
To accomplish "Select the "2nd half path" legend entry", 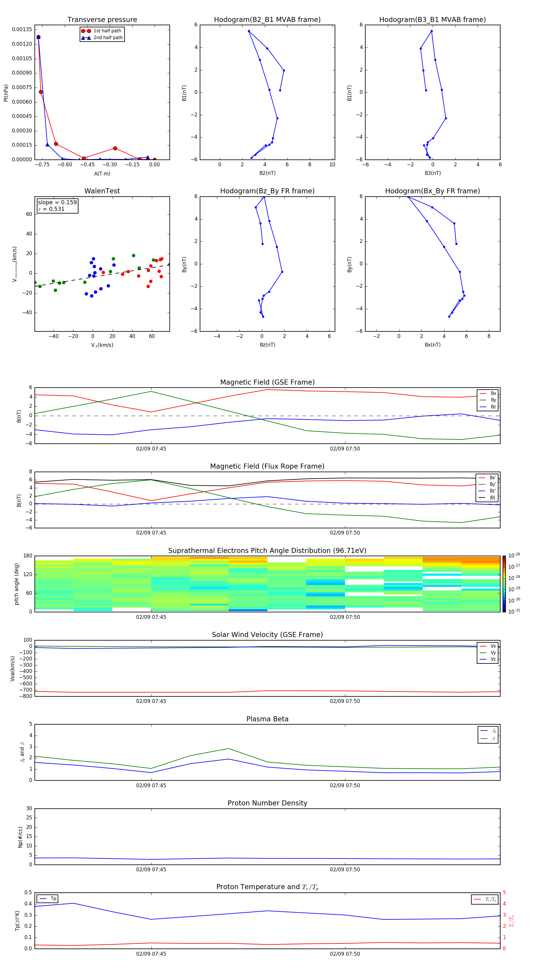I will [x=102, y=38].
